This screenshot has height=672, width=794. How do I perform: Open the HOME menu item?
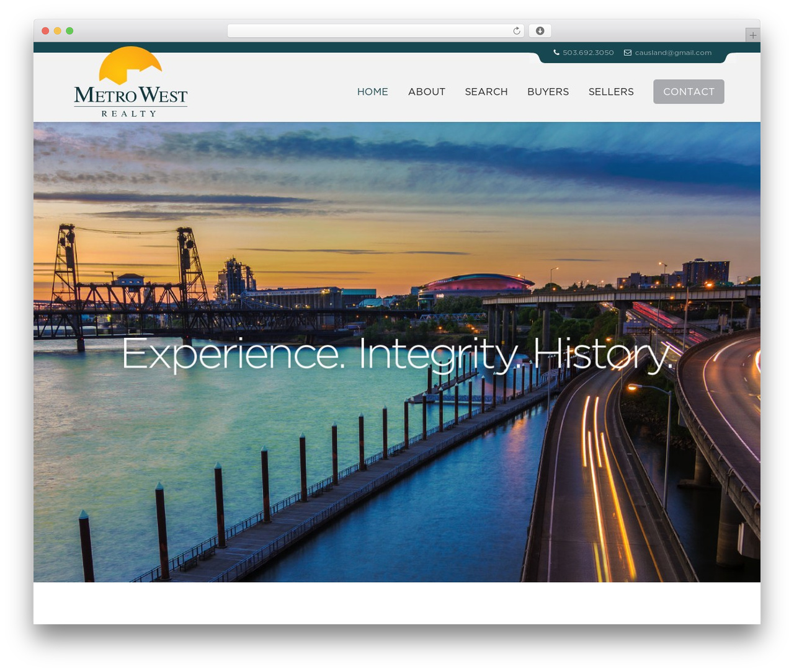(373, 92)
